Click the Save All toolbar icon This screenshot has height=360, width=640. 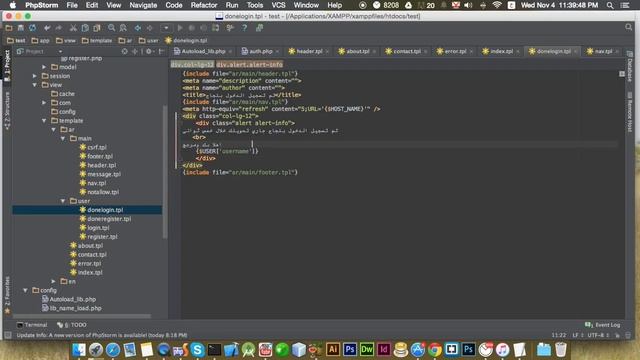click(20, 28)
